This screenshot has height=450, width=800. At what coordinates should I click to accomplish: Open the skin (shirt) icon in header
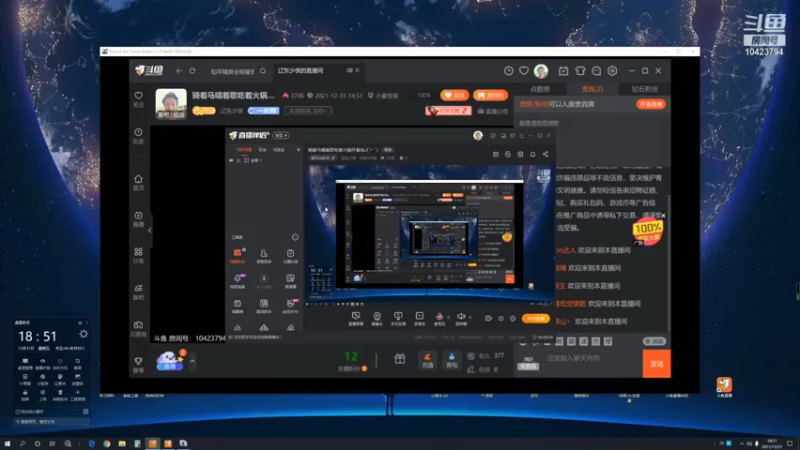pyautogui.click(x=580, y=71)
